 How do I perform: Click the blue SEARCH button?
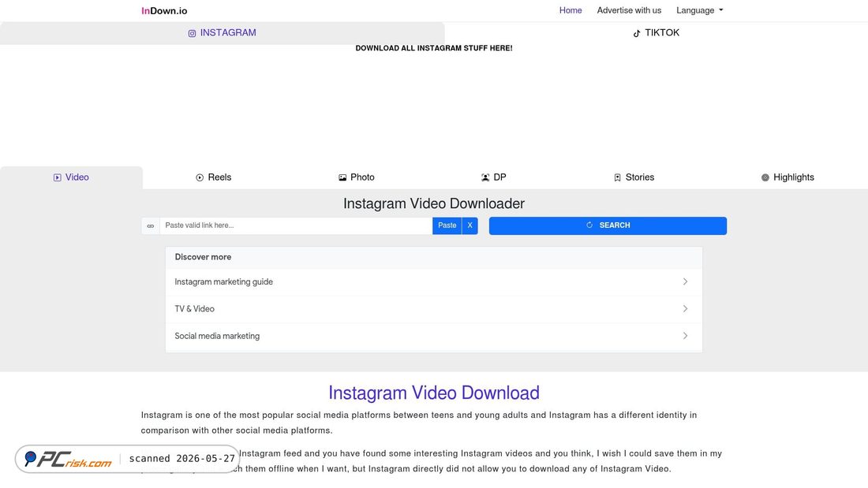point(608,225)
